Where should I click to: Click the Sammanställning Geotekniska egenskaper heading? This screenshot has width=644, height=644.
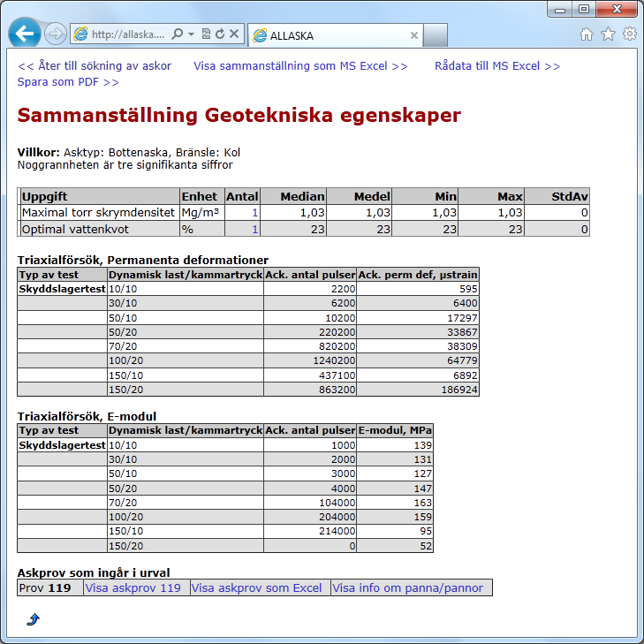coord(239,115)
